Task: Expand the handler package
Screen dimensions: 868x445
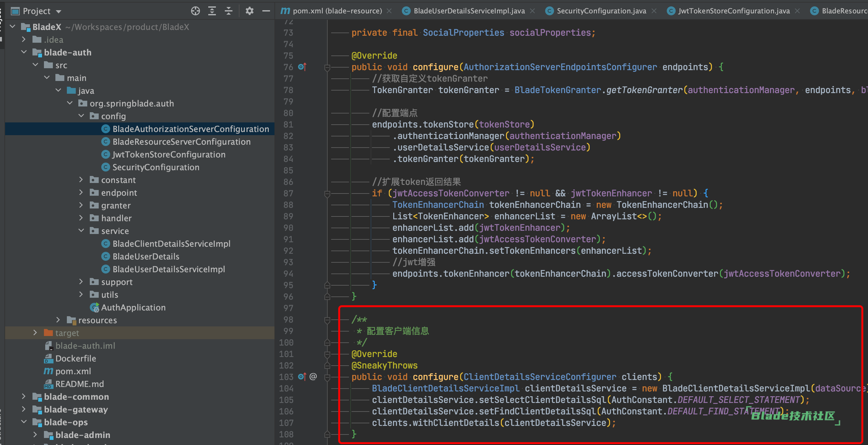Action: pyautogui.click(x=81, y=218)
